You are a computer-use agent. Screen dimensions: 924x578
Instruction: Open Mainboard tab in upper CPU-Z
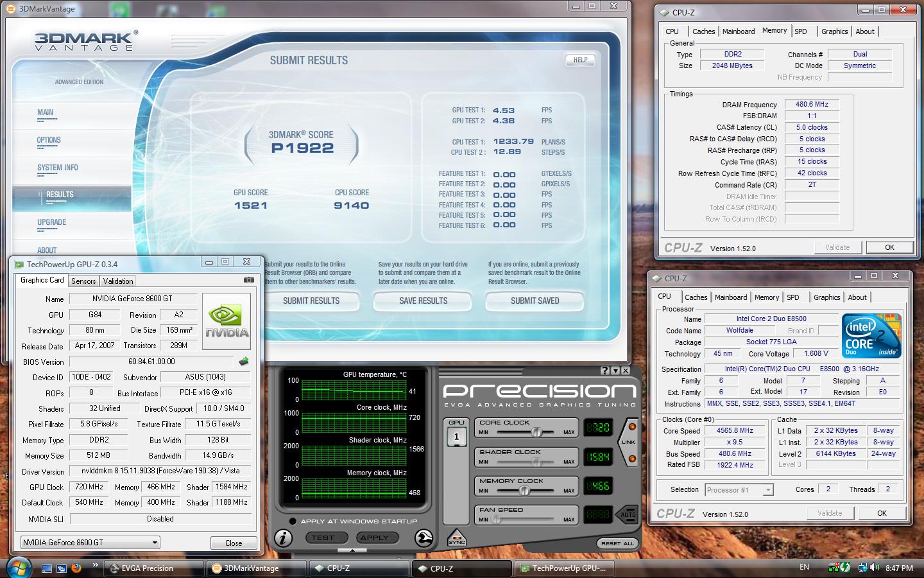coord(739,31)
